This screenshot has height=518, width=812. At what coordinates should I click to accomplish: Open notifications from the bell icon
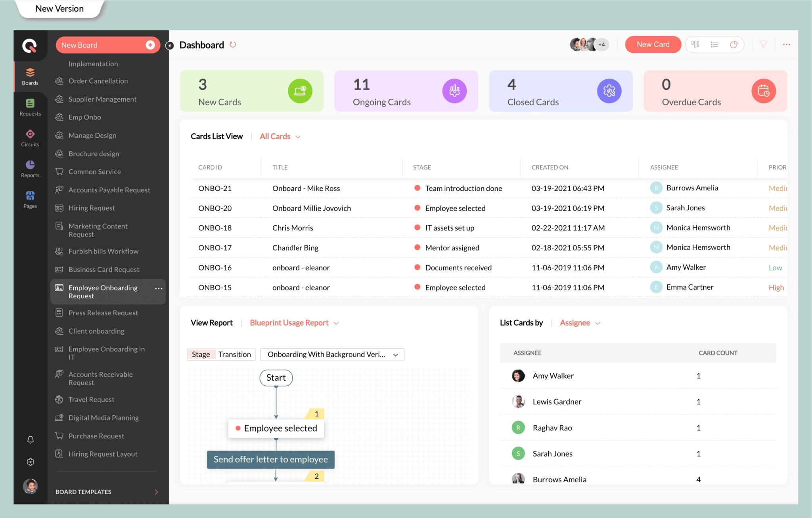[x=31, y=439]
